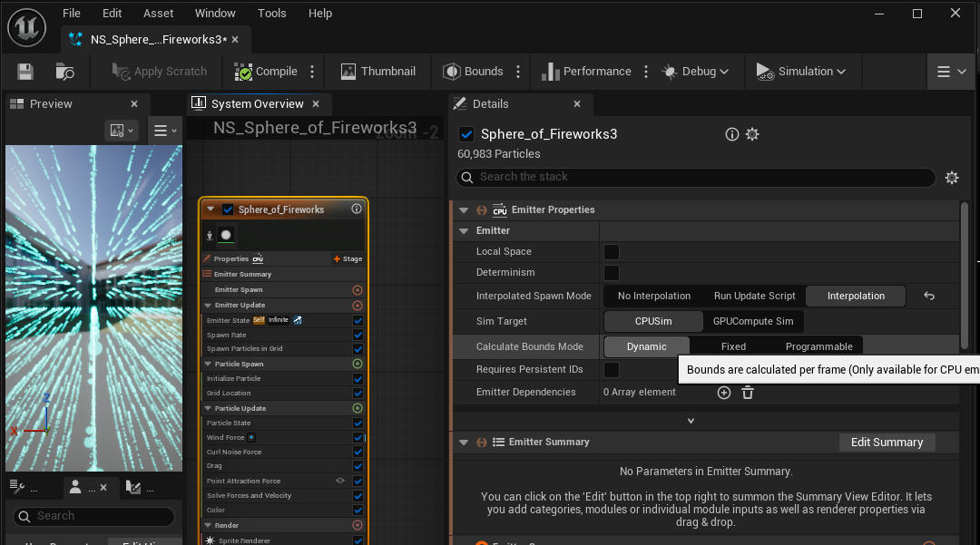Image resolution: width=980 pixels, height=545 pixels.
Task: Click info icon beside Sphere_of_Fireworks3 title
Action: [732, 134]
